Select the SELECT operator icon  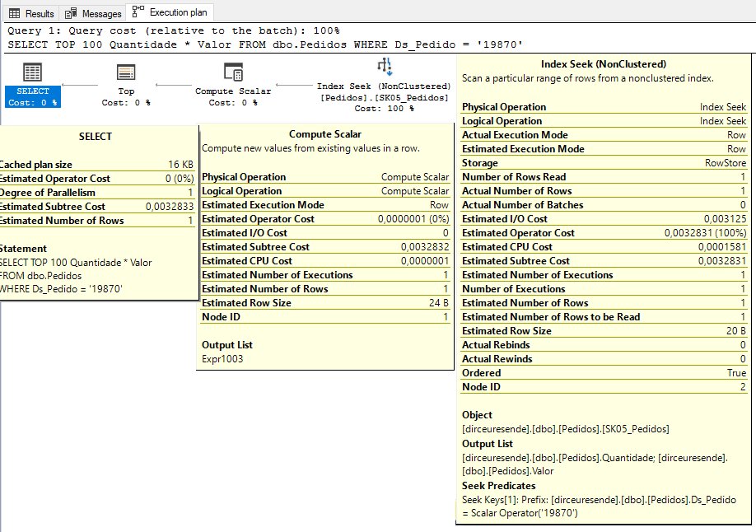click(x=31, y=72)
